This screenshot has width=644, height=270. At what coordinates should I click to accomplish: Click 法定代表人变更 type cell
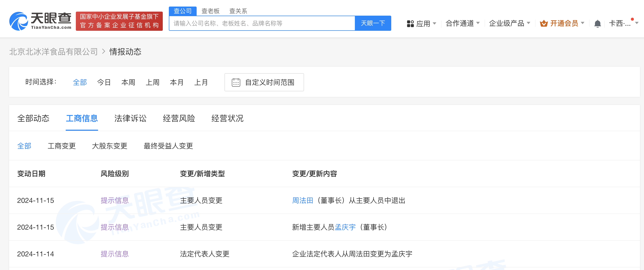205,254
